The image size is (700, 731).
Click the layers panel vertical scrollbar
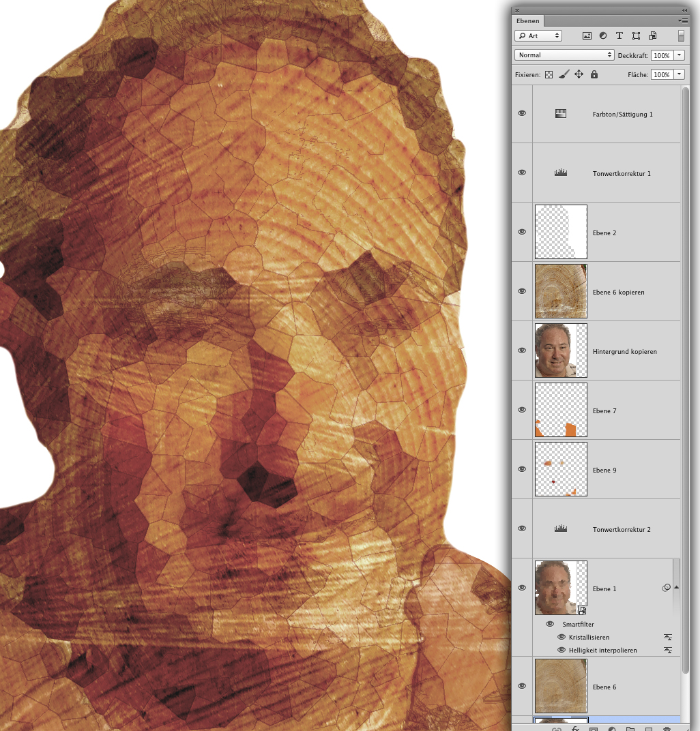685,380
